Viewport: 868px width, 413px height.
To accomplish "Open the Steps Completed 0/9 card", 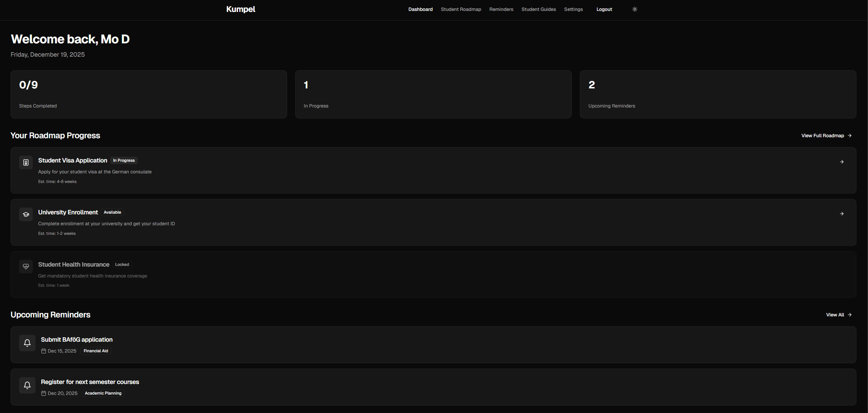I will click(x=149, y=95).
